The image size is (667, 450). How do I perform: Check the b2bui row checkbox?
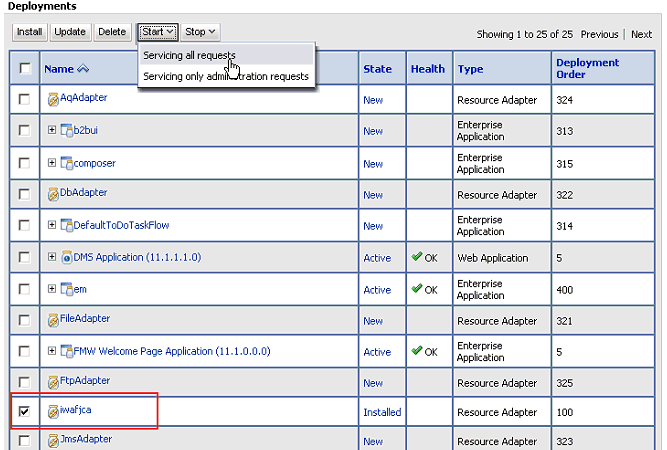click(24, 130)
